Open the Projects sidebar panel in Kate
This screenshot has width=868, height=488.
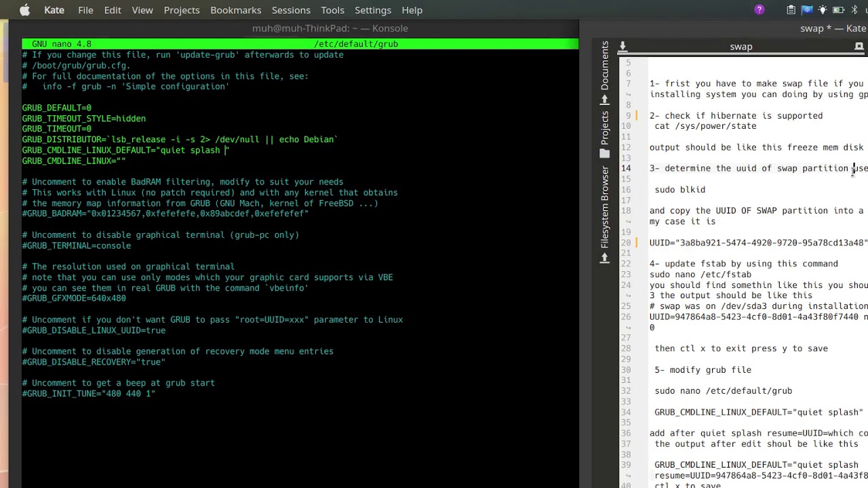pyautogui.click(x=604, y=128)
